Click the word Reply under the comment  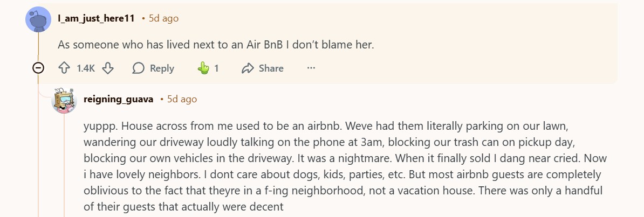tap(162, 68)
